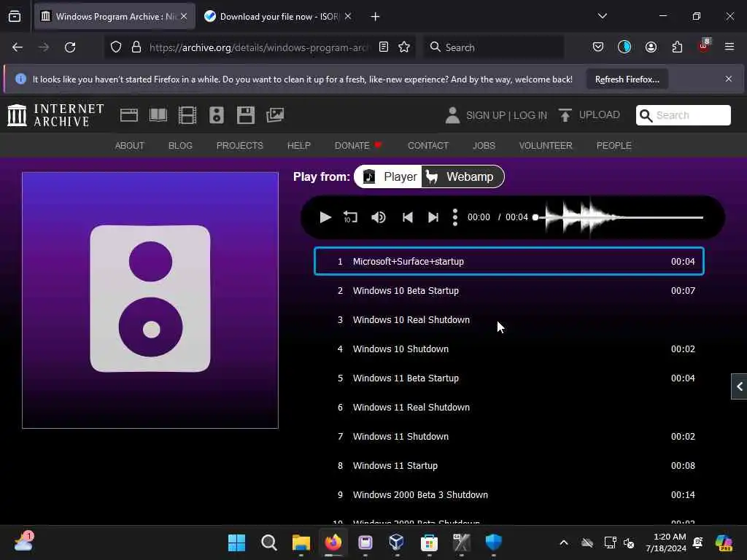Open Firefox account icon
This screenshot has width=747, height=560.
click(x=651, y=47)
